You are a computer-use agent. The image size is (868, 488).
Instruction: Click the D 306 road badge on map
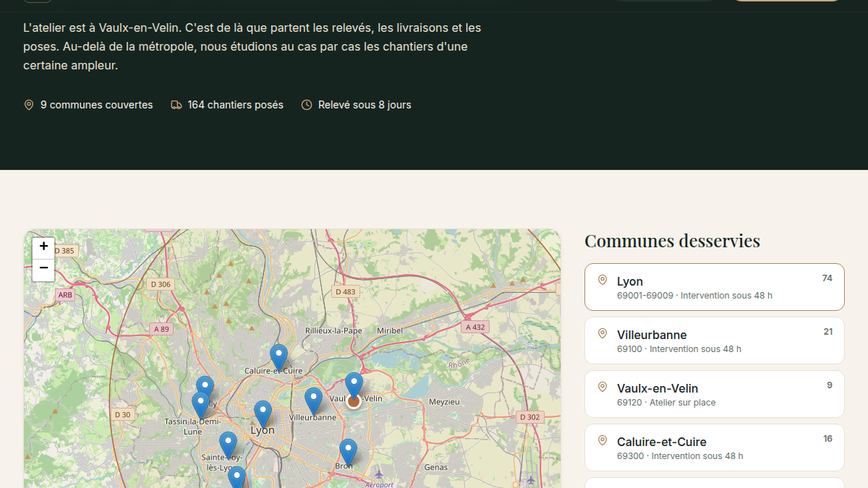click(161, 284)
